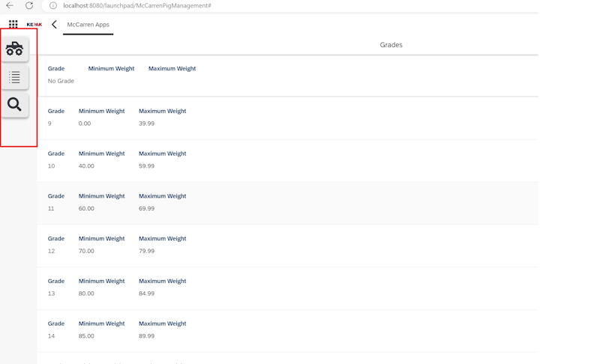The image size is (600, 364).
Task: Reload the page with the refresh icon
Action: 29,5
